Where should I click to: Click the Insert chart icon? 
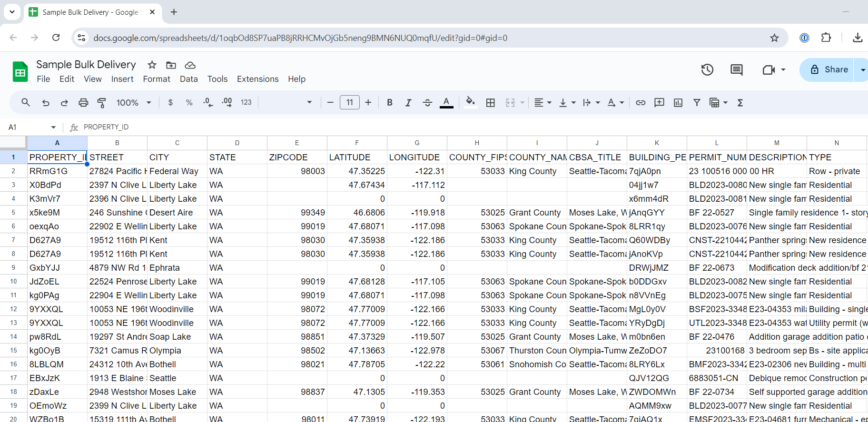(x=678, y=102)
